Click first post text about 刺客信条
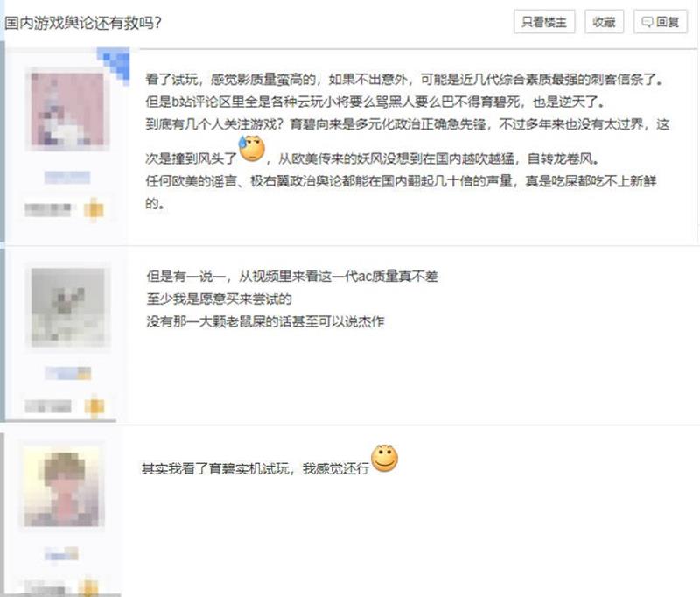700x597 pixels. [404, 80]
